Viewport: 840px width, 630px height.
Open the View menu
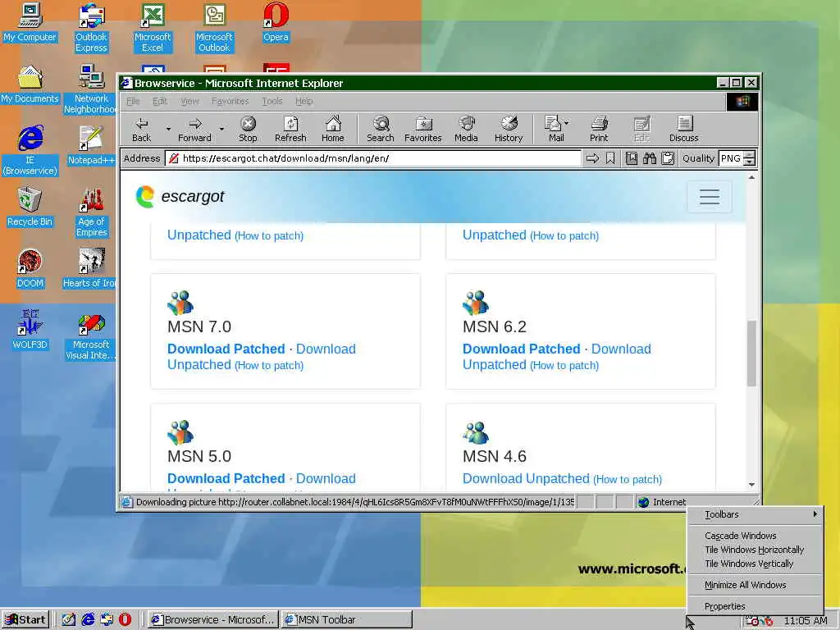(189, 101)
